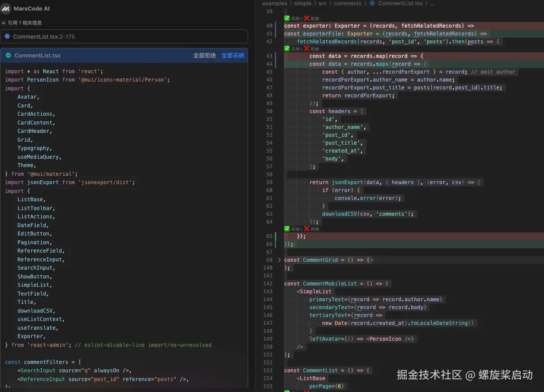Click the line "downloadCSV(csv, 'comments');"
The width and height of the screenshot is (544, 392).
[368, 214]
